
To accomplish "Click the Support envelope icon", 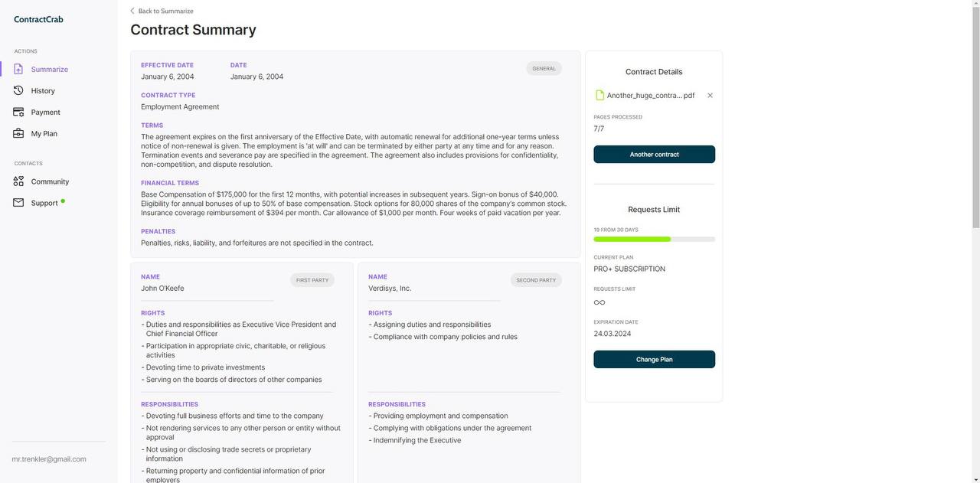I will tap(18, 203).
